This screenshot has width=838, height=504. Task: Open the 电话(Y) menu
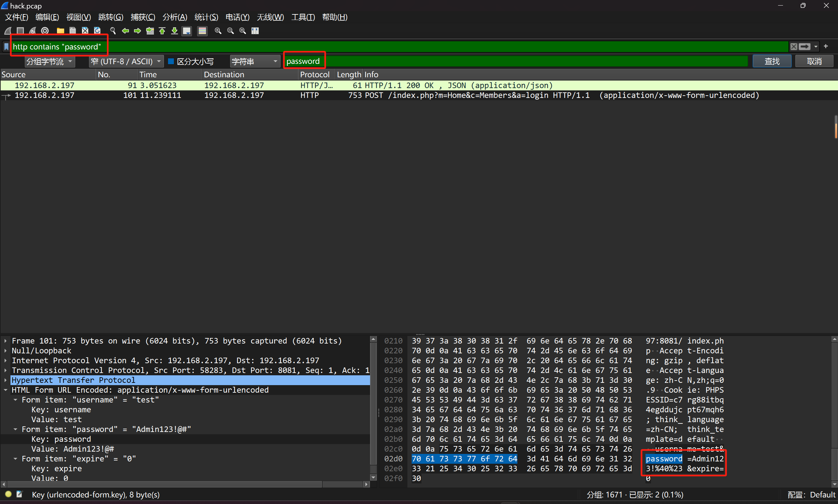[238, 17]
